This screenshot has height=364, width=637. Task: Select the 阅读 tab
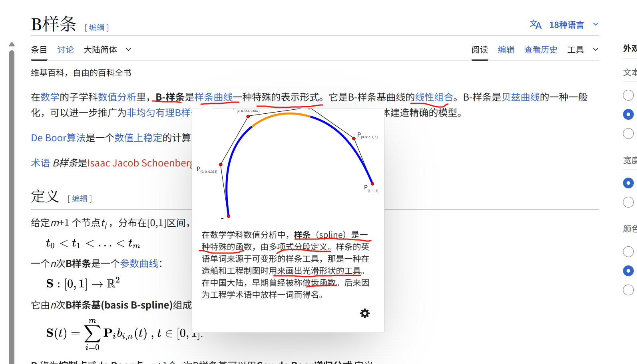(480, 49)
